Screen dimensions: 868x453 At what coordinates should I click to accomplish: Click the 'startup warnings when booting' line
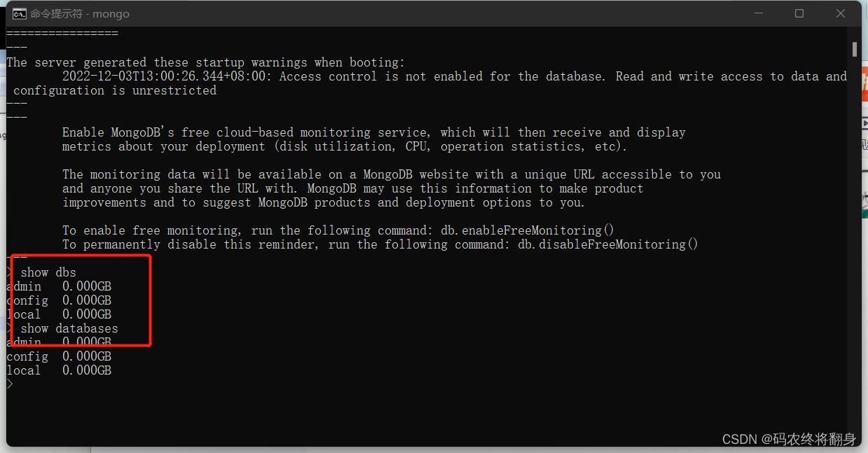[x=205, y=62]
